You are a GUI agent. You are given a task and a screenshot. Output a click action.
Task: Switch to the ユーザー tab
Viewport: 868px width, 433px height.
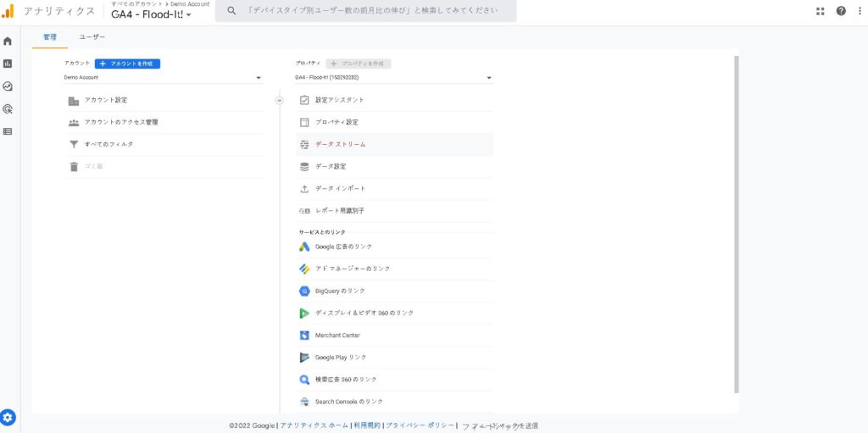pos(92,37)
